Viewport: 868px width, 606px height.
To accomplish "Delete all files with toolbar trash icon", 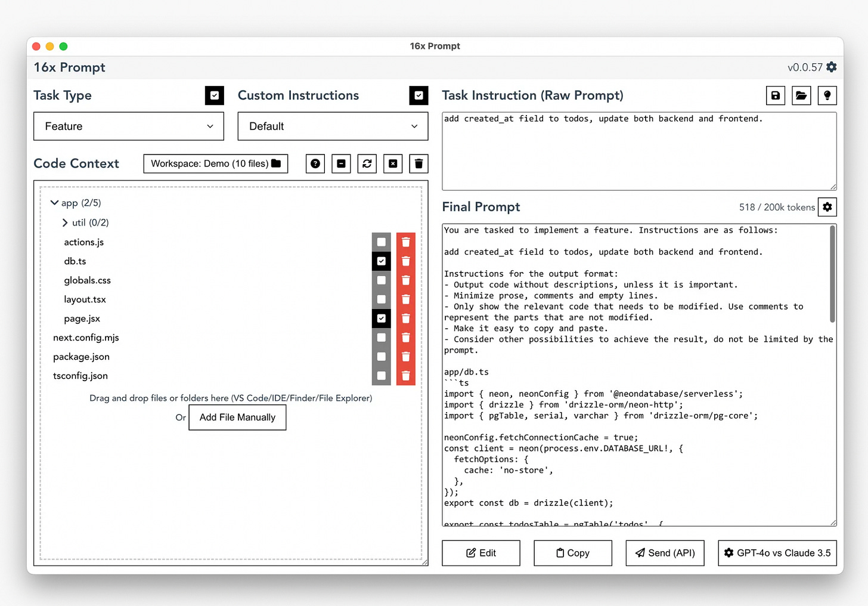I will coord(418,163).
